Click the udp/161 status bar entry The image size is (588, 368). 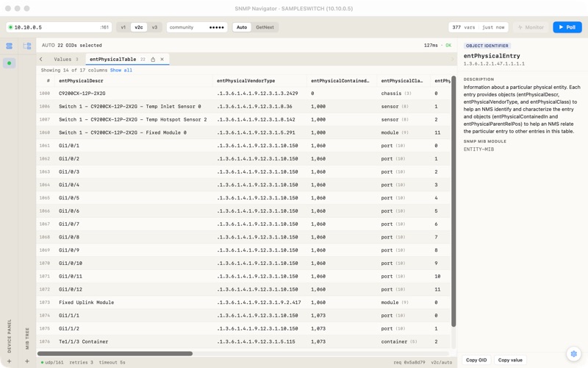(x=52, y=362)
